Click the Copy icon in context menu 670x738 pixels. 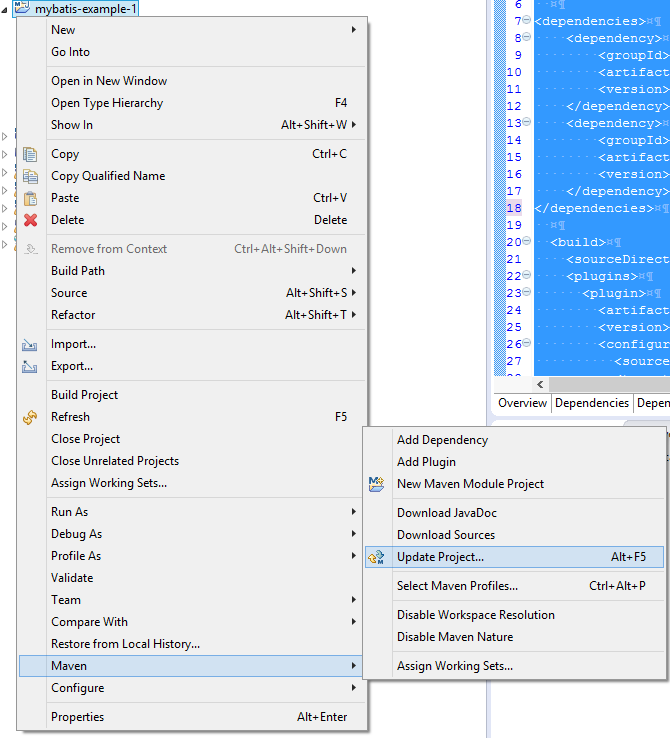(x=30, y=154)
